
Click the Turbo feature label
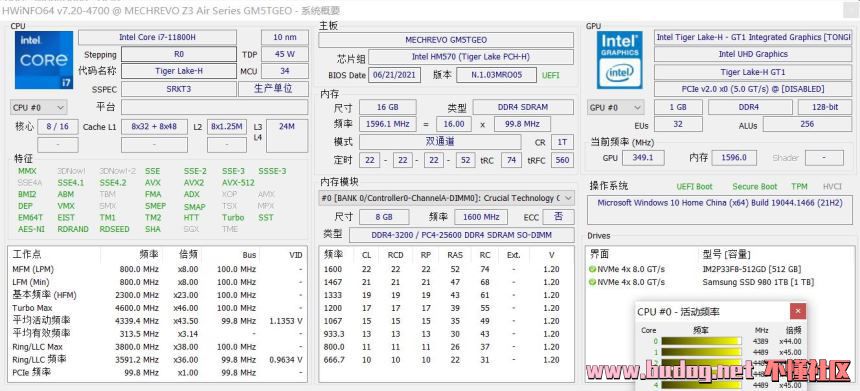coord(233,217)
